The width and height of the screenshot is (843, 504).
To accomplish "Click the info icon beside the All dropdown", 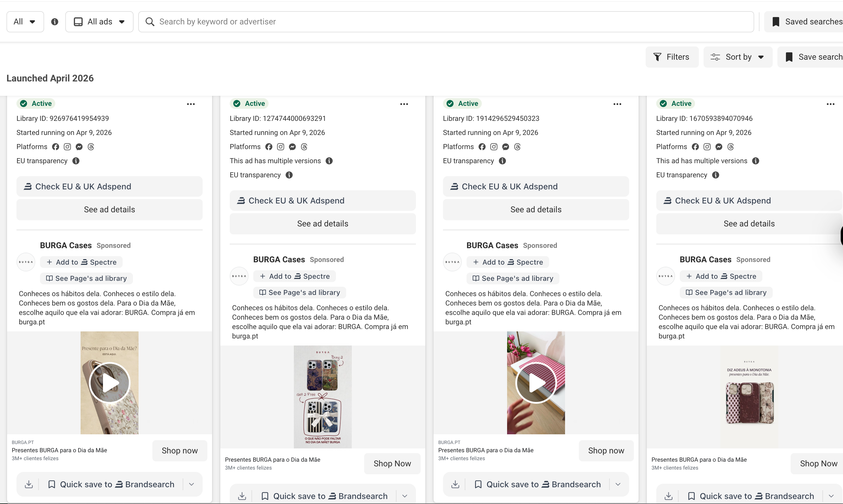I will pos(55,22).
